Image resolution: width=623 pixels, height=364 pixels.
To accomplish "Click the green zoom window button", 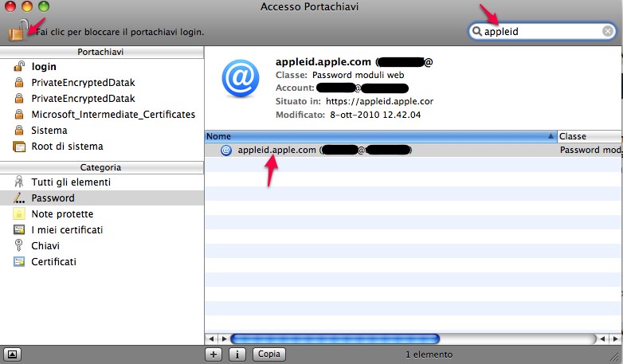I will 44,6.
